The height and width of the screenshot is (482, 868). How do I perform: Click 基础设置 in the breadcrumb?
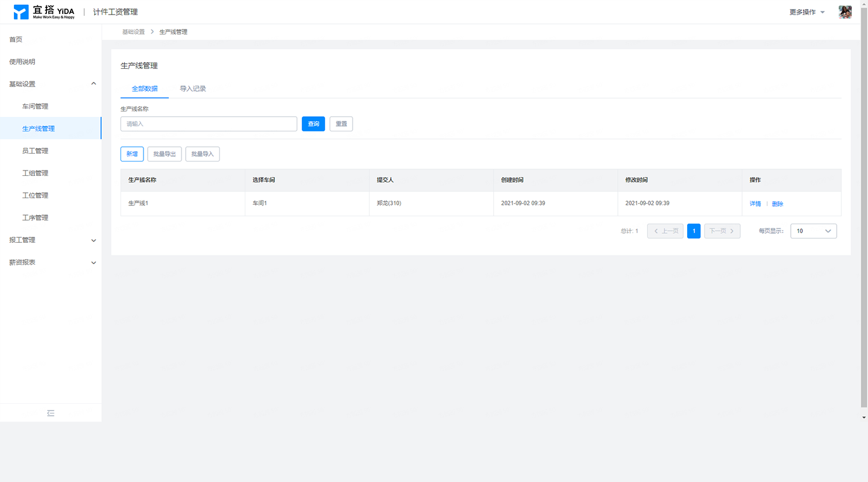click(133, 32)
